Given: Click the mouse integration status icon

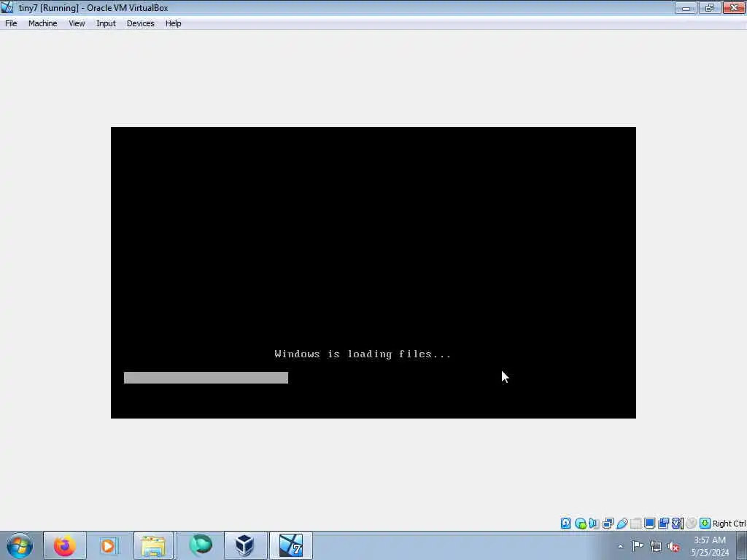Looking at the screenshot, I should click(692, 524).
